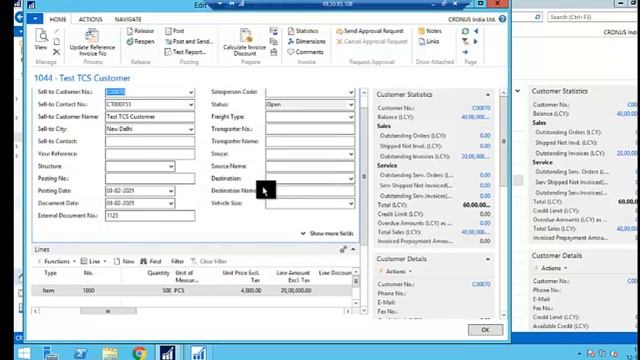Click Find in the Lines toolbar

click(151, 261)
